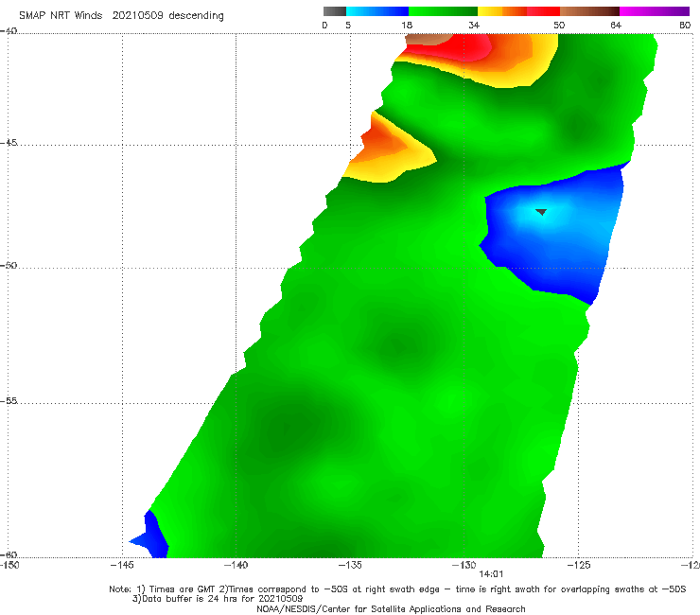Click the colorbar label '50'
This screenshot has width=700, height=615.
(x=559, y=25)
